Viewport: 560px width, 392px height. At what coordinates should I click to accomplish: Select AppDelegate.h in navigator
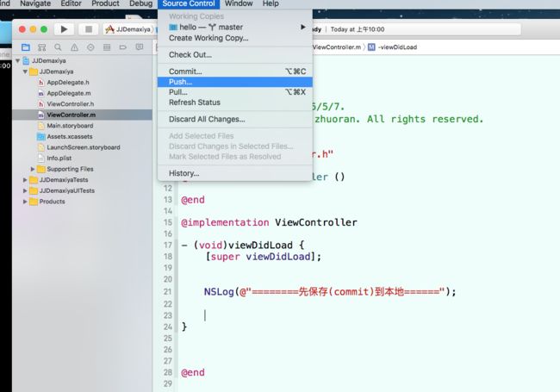tap(83, 83)
